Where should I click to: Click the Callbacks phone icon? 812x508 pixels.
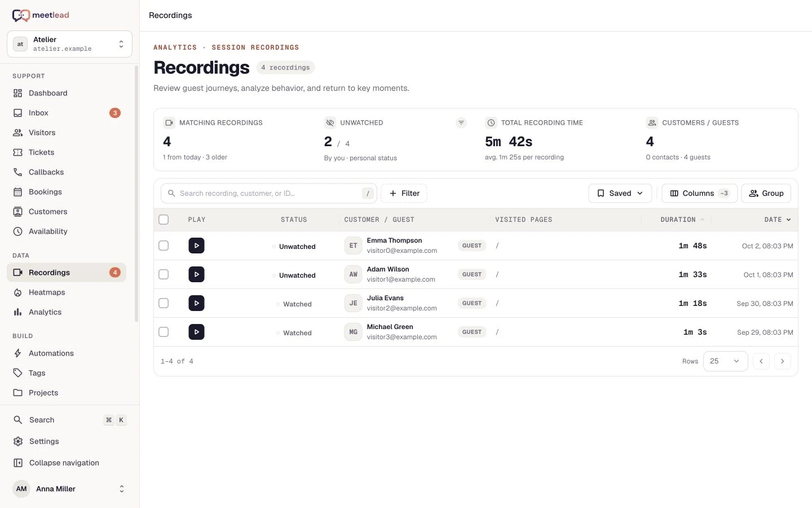point(18,172)
